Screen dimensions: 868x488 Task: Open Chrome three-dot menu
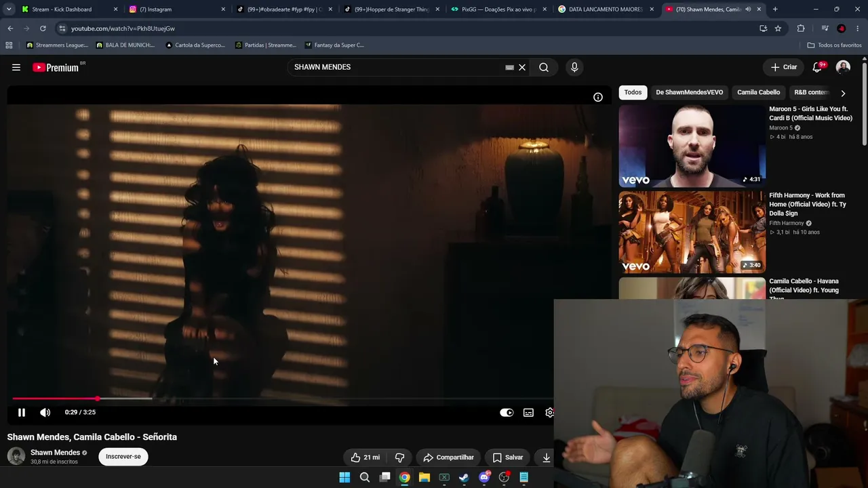point(858,28)
